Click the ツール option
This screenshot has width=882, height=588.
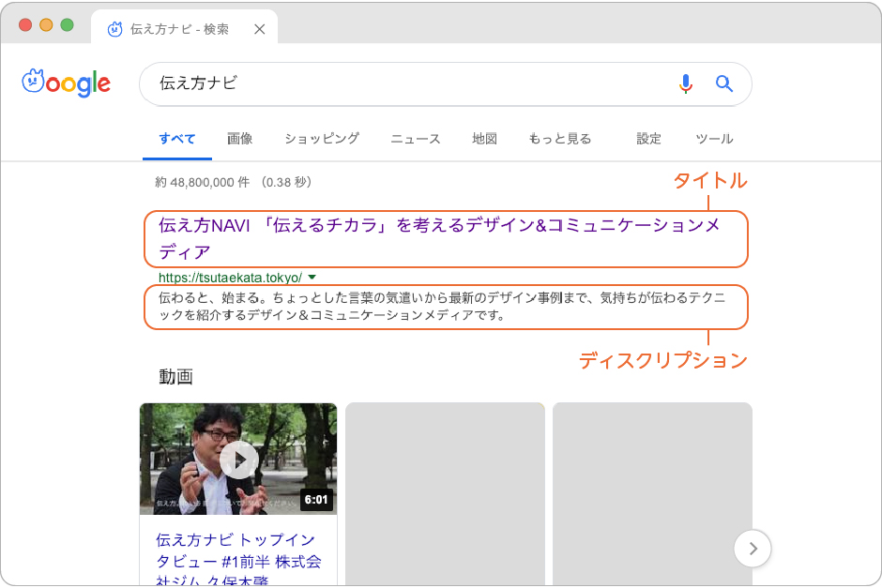[x=714, y=138]
